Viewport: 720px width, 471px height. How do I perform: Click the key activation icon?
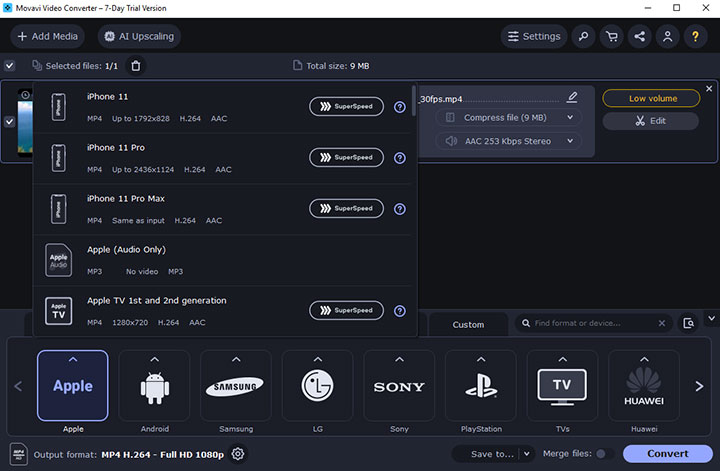584,36
